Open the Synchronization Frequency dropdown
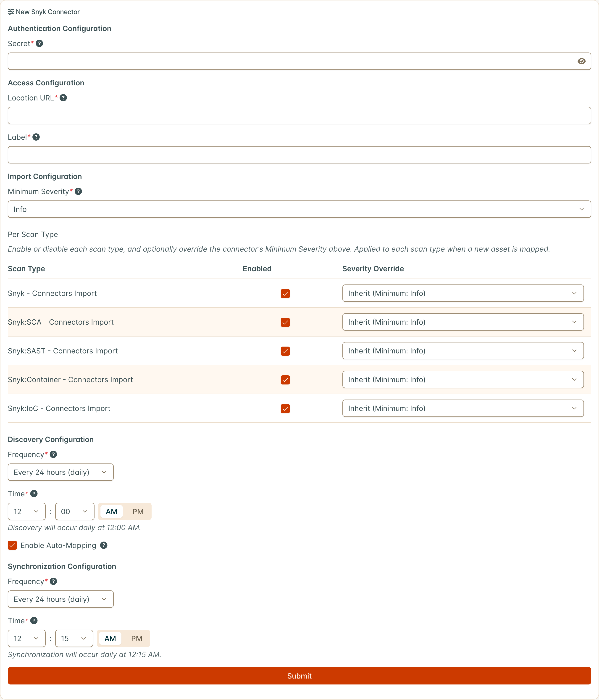The image size is (599, 700). [x=60, y=599]
